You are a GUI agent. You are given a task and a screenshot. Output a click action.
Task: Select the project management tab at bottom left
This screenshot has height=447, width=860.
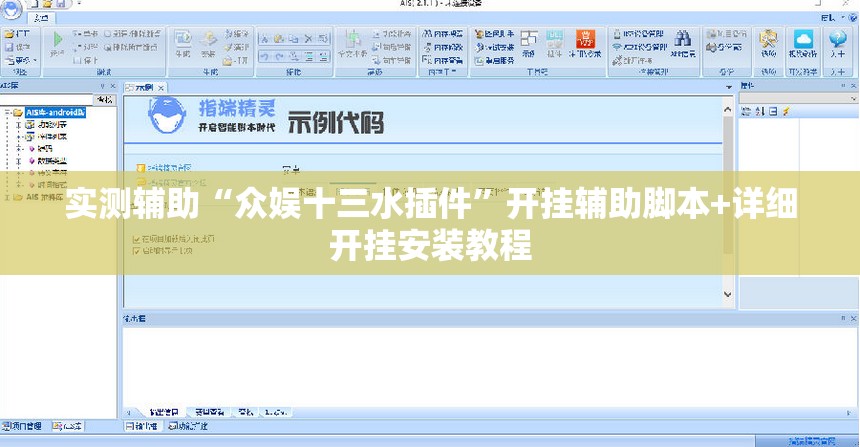pyautogui.click(x=22, y=426)
